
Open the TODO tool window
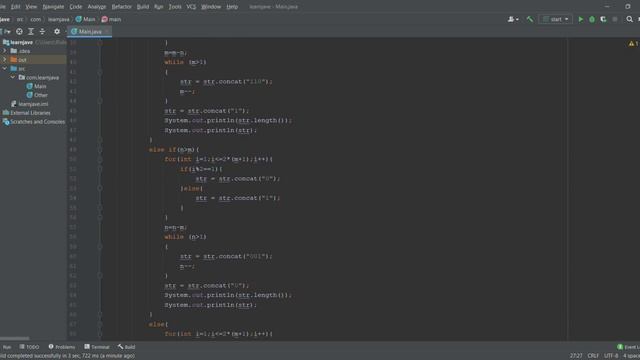pyautogui.click(x=29, y=347)
